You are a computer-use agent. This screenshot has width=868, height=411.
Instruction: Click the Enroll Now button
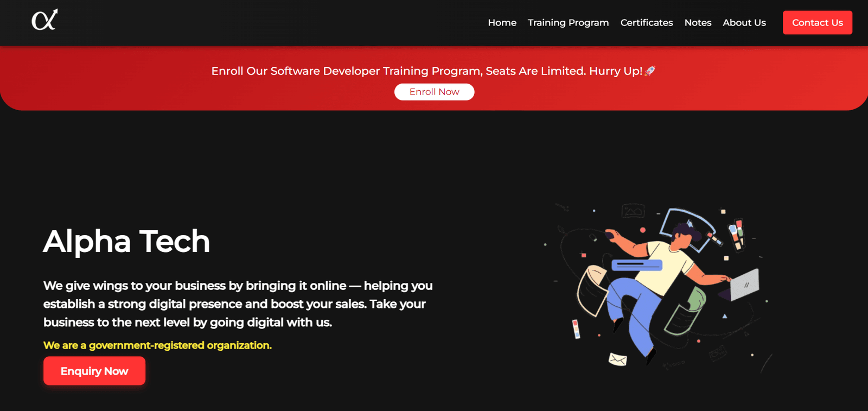coord(434,92)
